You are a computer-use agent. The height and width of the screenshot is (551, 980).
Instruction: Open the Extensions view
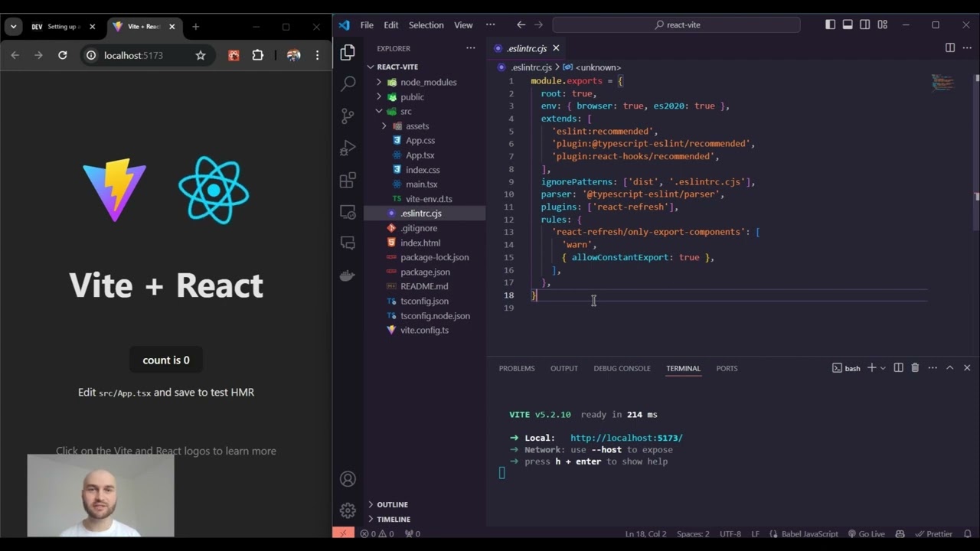coord(348,180)
